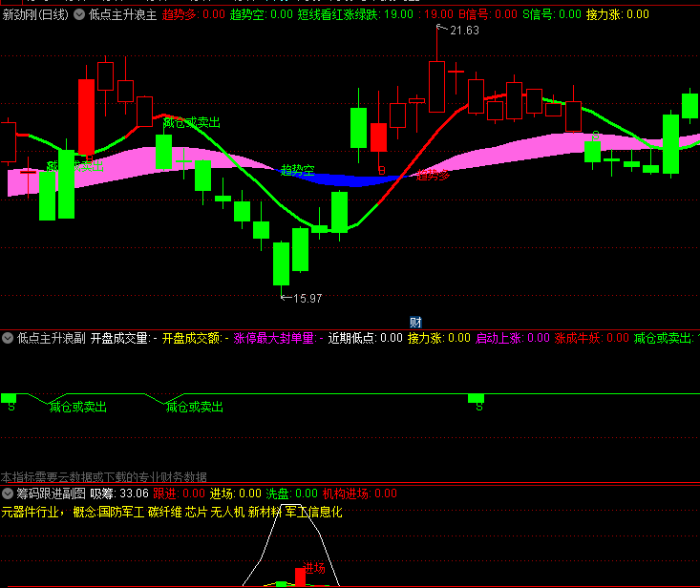Viewport: 700px width, 588px height.
Task: Click the S信号: 0.00 readout
Action: (552, 14)
